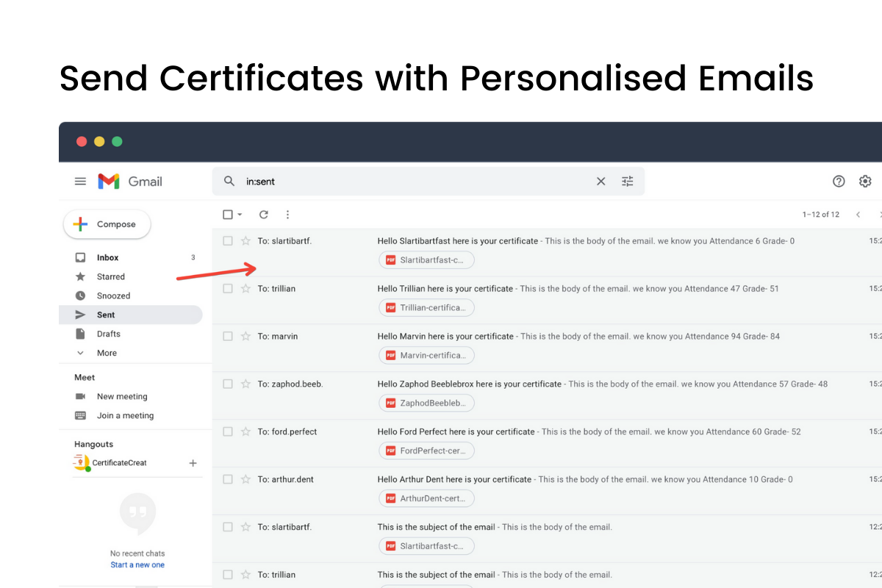
Task: Open the Settings gear
Action: tap(865, 181)
